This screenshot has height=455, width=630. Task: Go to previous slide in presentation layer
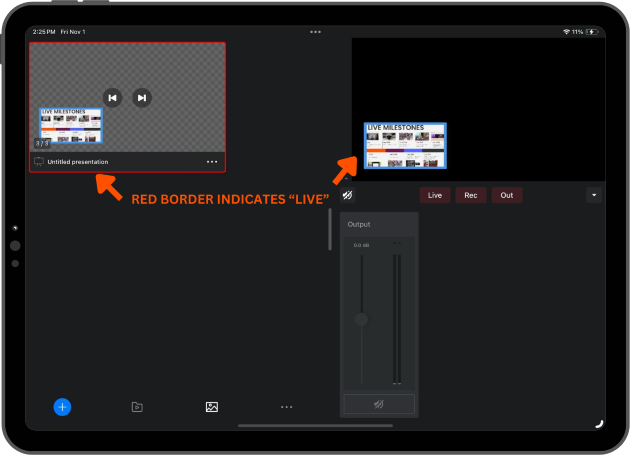tap(112, 98)
